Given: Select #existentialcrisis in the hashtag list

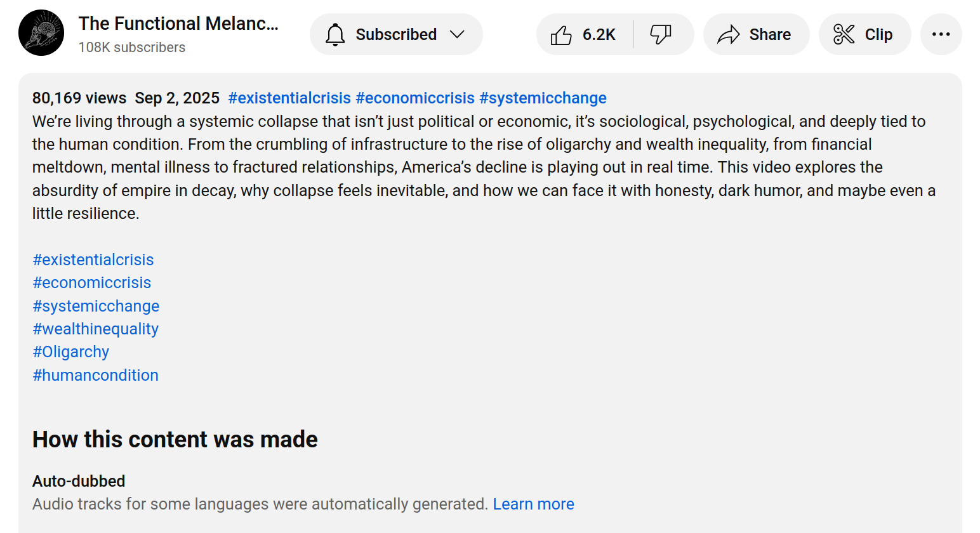Looking at the screenshot, I should tap(93, 260).
